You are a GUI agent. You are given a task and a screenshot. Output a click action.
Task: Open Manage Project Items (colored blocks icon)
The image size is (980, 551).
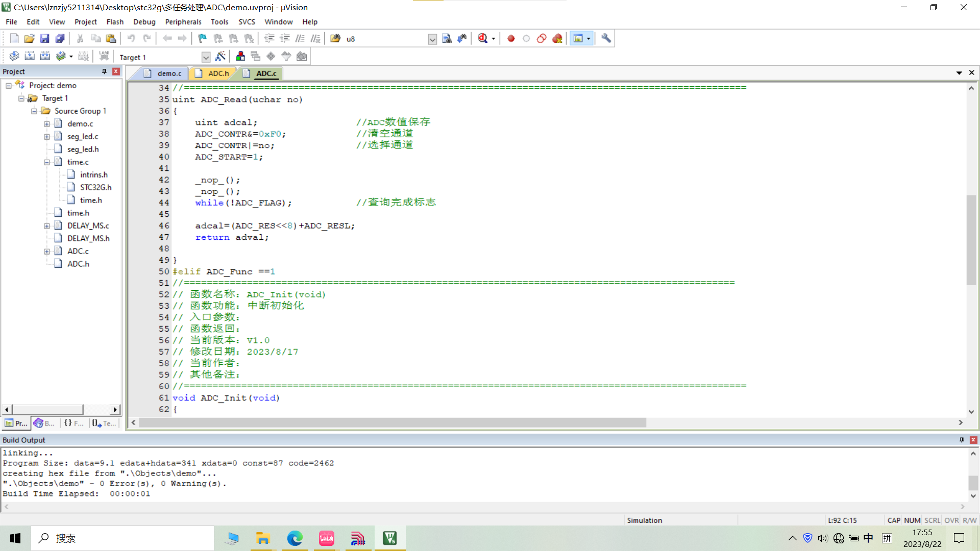pyautogui.click(x=240, y=56)
